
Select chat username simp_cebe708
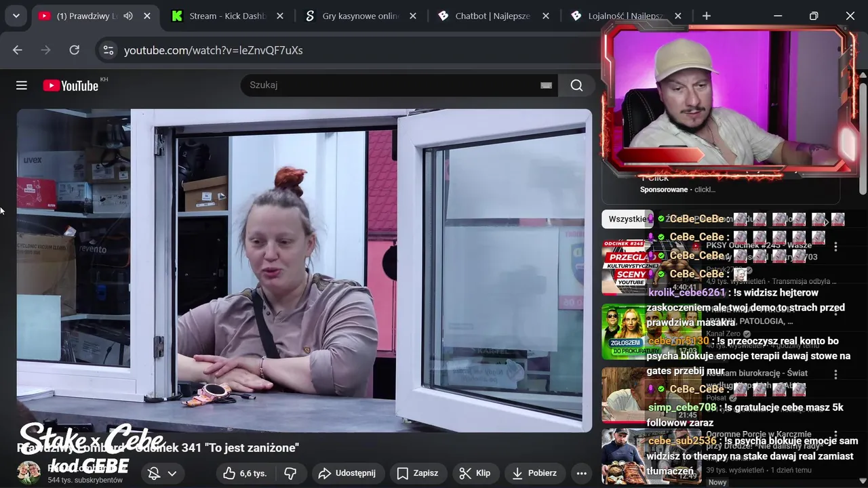682,407
